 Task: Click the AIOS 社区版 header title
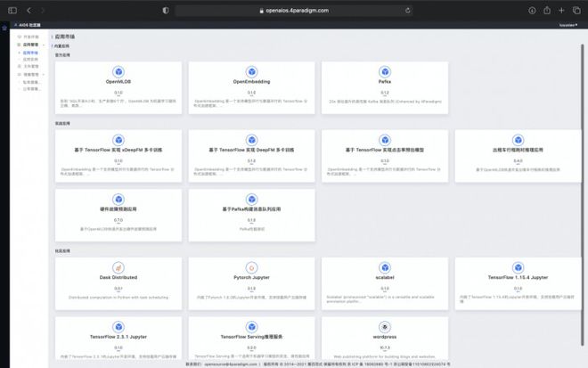tap(29, 25)
